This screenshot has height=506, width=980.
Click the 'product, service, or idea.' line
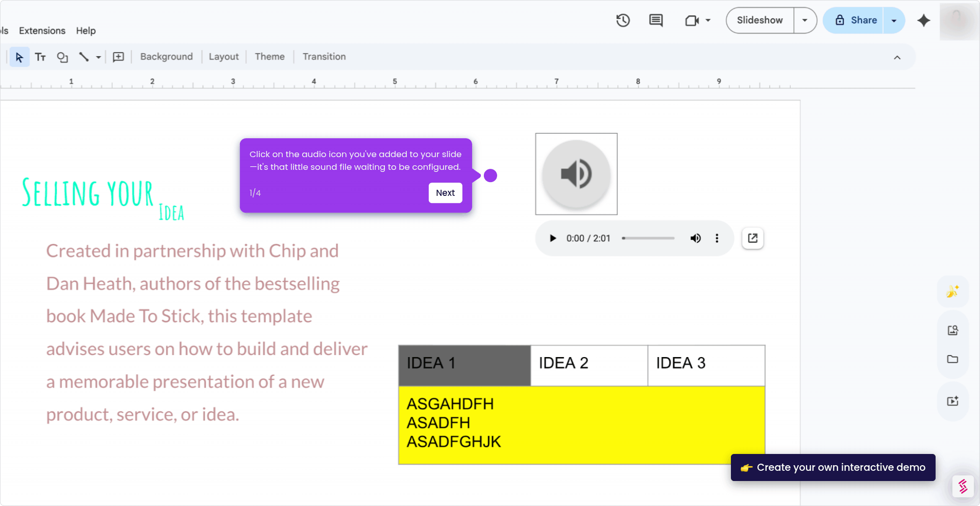point(142,414)
